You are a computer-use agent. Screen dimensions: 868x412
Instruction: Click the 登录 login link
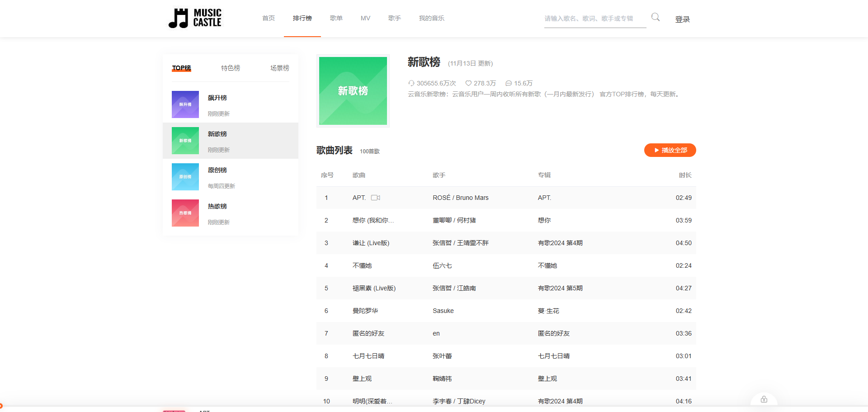pos(683,19)
